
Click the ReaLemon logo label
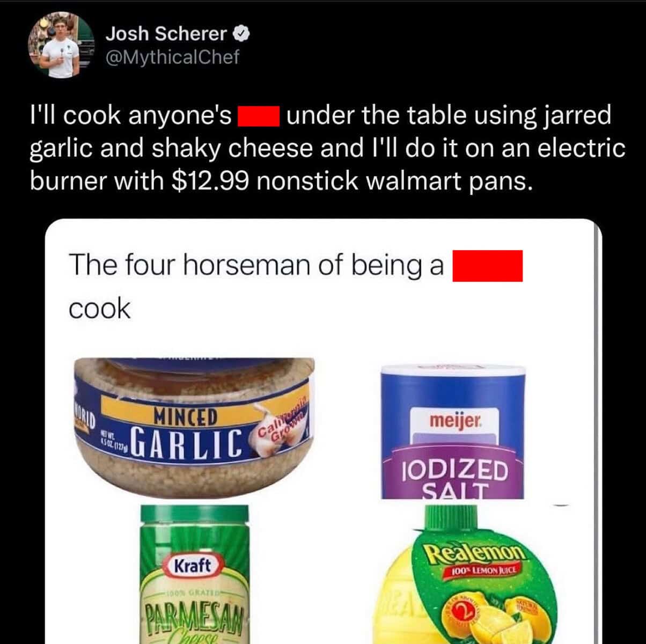(473, 553)
